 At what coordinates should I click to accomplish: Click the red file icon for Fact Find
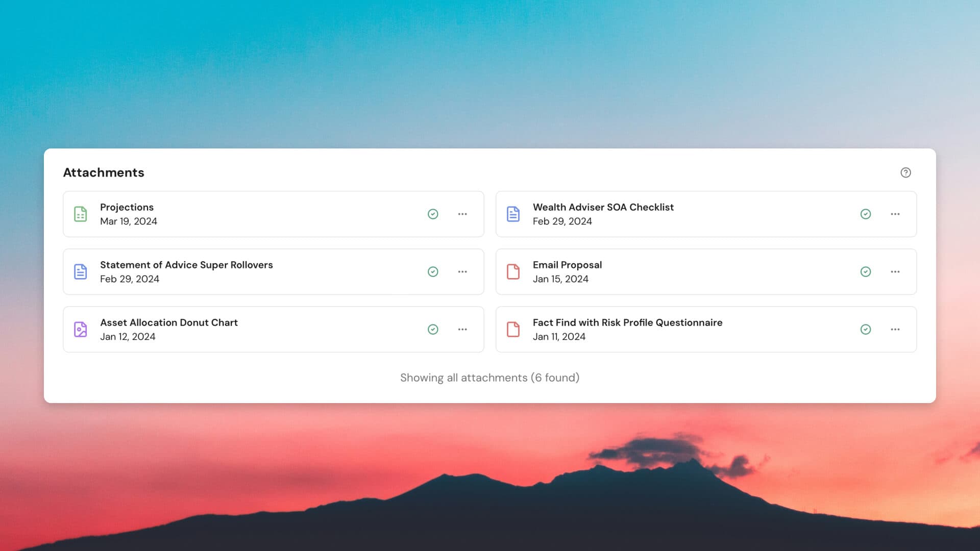(x=513, y=329)
